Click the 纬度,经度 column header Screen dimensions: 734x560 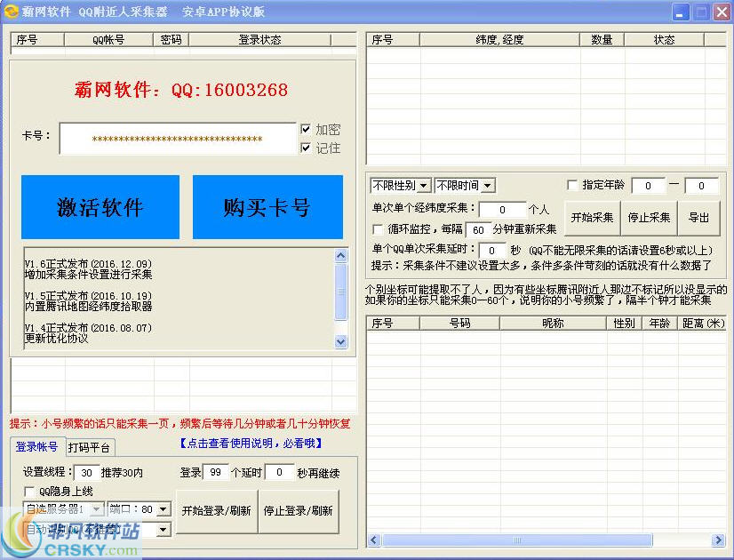point(499,40)
